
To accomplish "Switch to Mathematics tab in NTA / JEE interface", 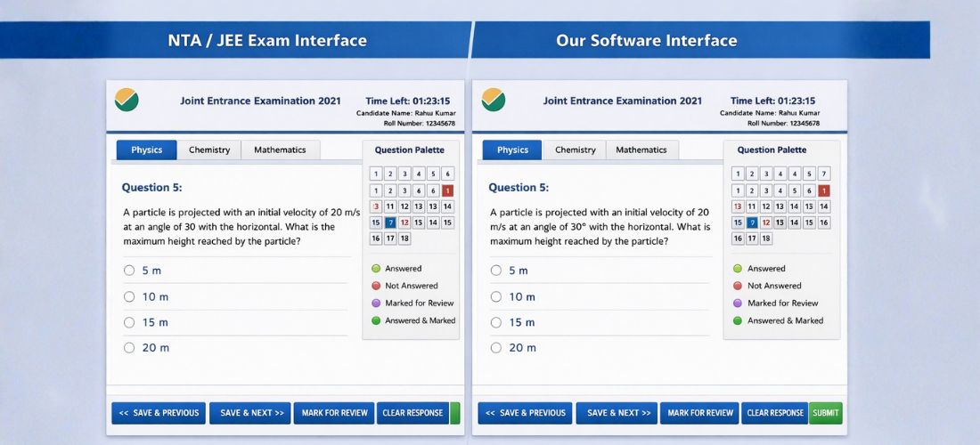I will pos(280,150).
